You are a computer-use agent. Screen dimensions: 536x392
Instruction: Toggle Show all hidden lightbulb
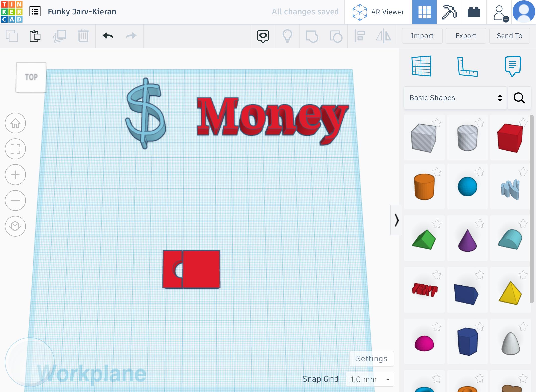(287, 36)
